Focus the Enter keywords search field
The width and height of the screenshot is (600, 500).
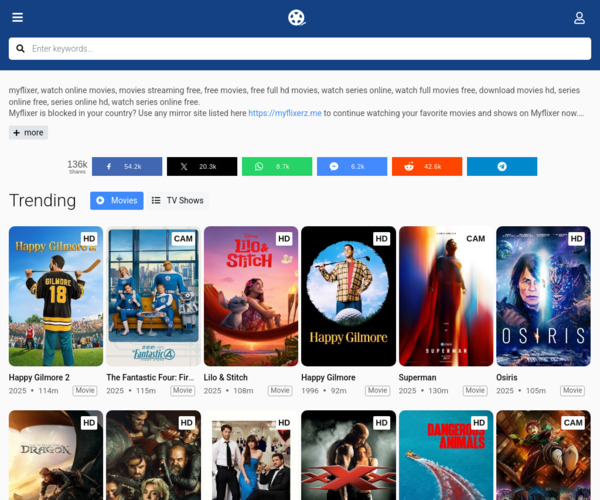(x=300, y=49)
